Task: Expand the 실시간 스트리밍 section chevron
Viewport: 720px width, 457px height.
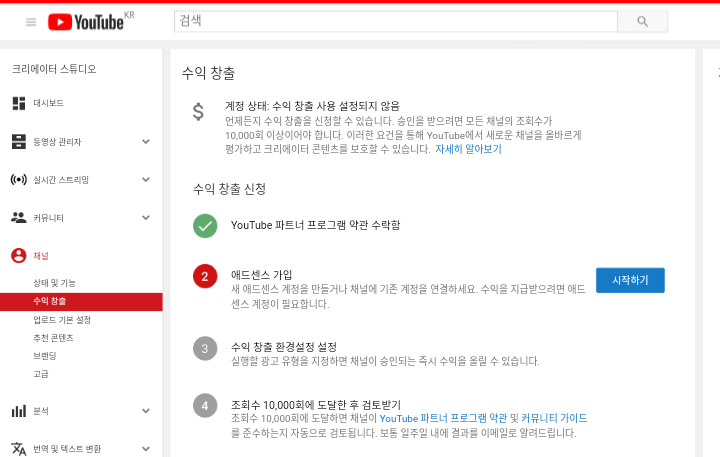Action: [x=146, y=180]
